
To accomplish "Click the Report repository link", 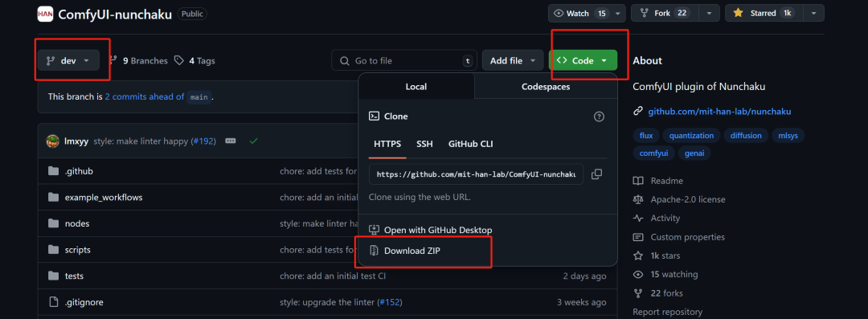I will click(668, 312).
